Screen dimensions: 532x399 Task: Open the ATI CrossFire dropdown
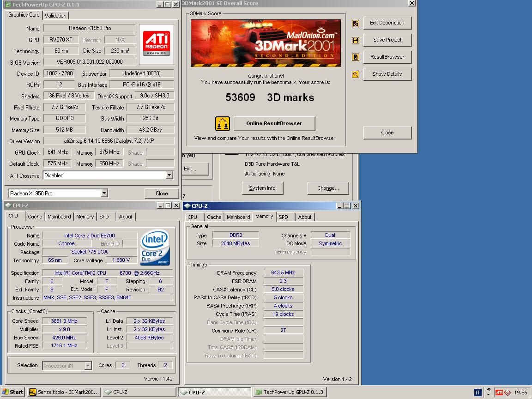point(169,175)
